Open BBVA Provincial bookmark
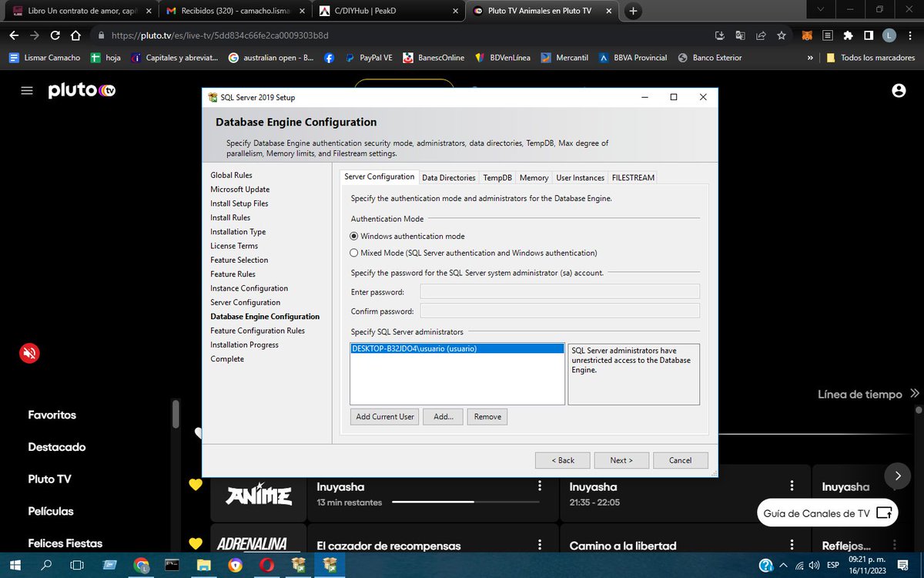 tap(633, 58)
